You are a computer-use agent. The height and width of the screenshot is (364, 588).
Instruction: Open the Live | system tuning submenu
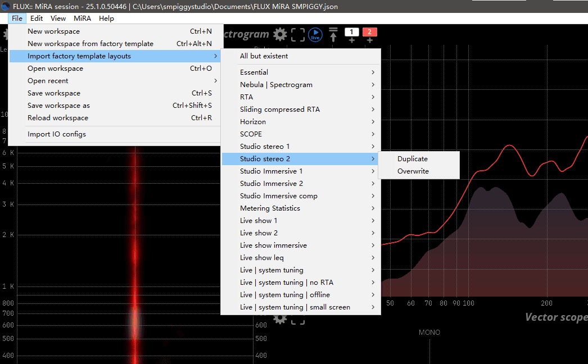(301, 270)
